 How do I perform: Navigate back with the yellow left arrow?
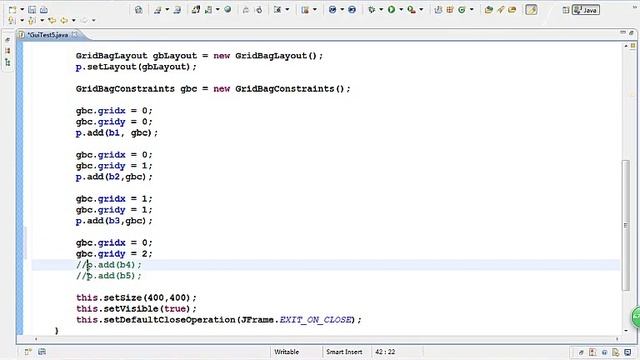click(64, 20)
